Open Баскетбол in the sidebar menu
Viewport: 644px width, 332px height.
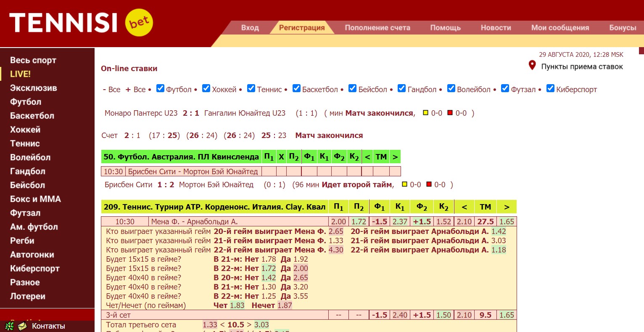coord(32,116)
